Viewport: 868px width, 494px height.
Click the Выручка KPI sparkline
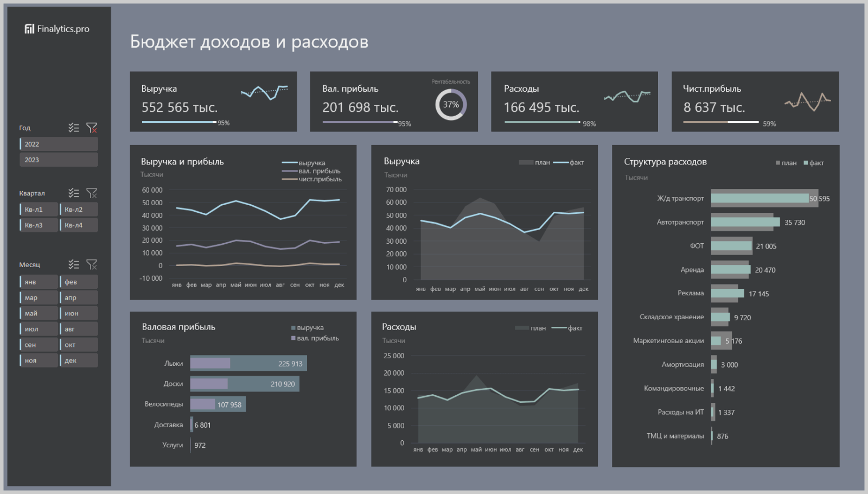click(264, 92)
